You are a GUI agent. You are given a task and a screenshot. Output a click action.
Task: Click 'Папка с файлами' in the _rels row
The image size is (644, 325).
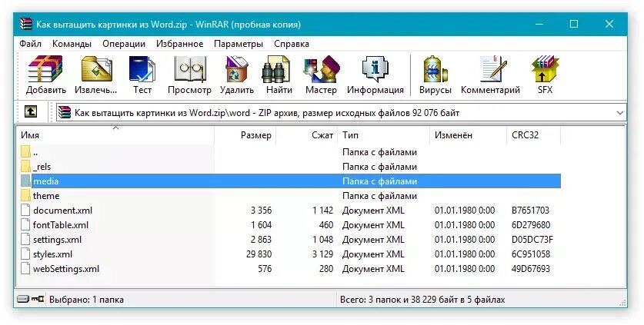tap(379, 167)
